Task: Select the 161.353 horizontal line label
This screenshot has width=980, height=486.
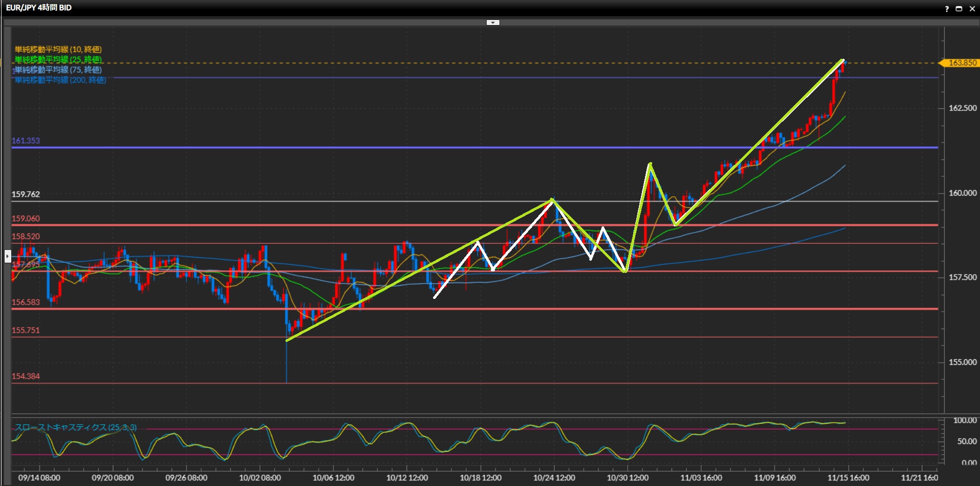Action: click(x=26, y=141)
